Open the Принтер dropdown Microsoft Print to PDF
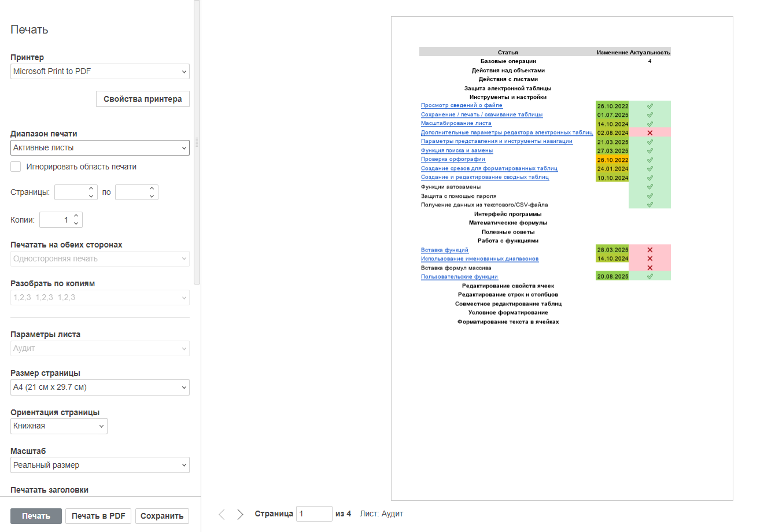This screenshot has height=532, width=764. (x=100, y=72)
